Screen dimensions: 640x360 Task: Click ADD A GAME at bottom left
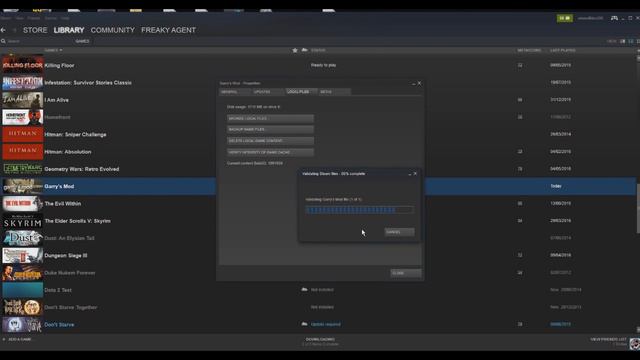pyautogui.click(x=17, y=339)
